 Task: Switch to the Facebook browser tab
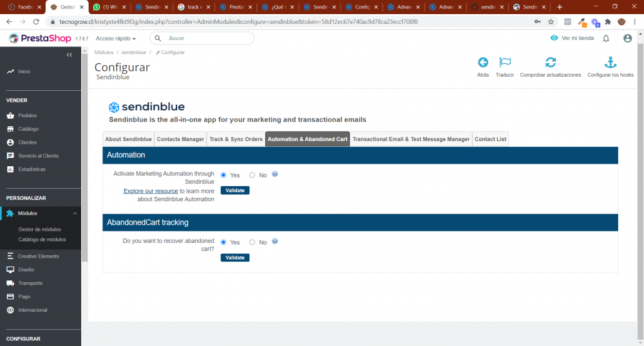(x=24, y=7)
